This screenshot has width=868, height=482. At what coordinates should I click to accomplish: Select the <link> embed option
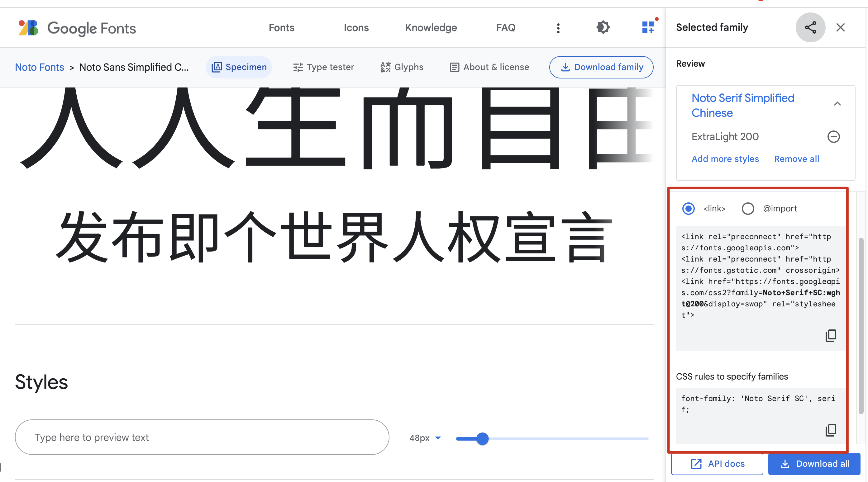[x=689, y=209]
